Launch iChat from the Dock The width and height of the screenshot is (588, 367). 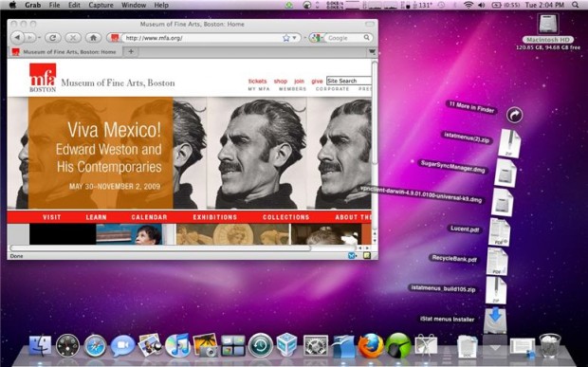[122, 345]
